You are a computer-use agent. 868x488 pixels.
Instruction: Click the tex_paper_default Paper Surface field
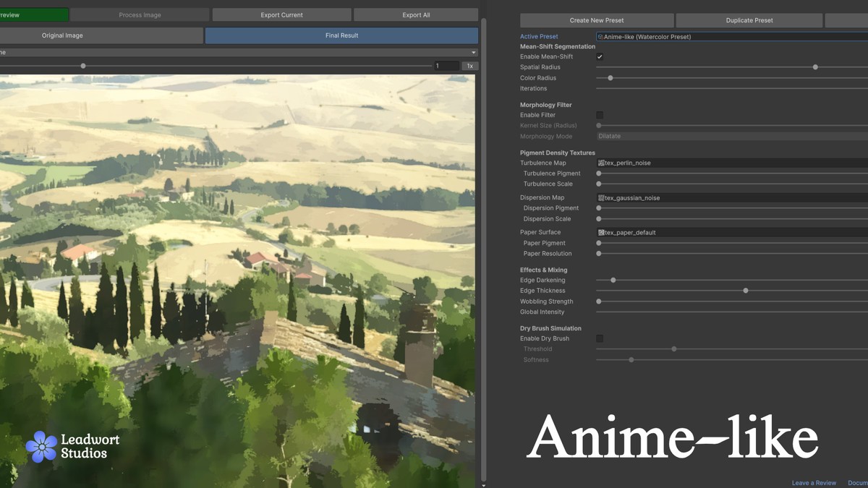(x=732, y=232)
